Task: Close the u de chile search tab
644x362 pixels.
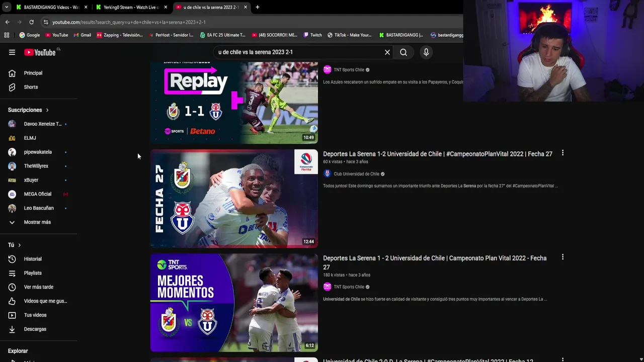Action: (x=246, y=7)
